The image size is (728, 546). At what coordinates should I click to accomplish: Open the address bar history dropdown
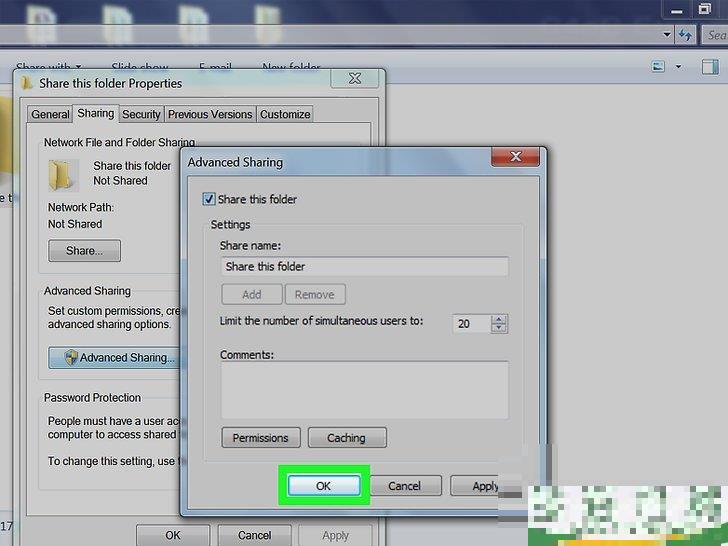click(x=668, y=35)
